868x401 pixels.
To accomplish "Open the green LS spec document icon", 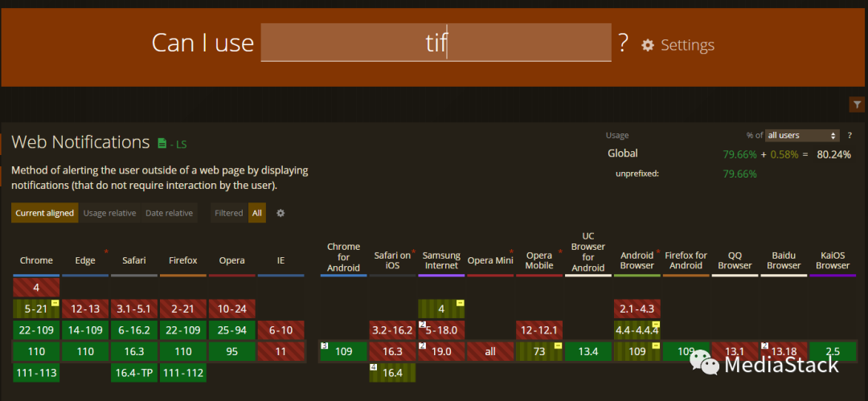I will tap(162, 144).
